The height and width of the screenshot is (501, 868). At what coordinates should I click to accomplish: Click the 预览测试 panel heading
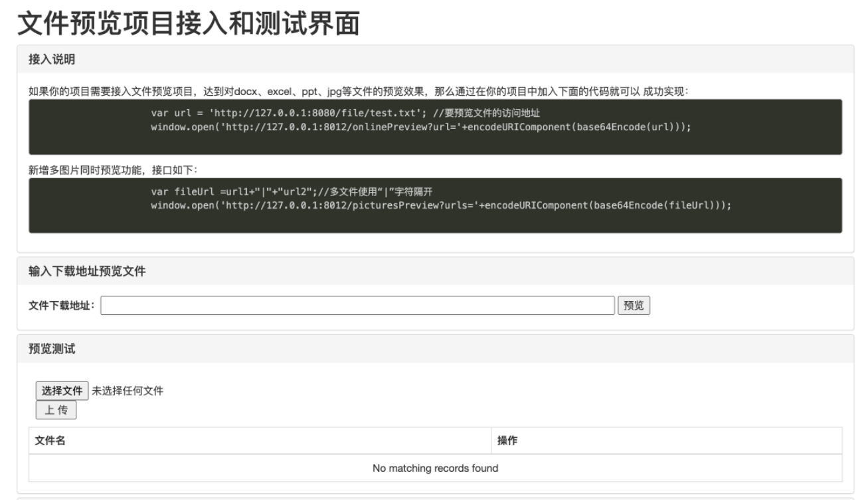52,349
